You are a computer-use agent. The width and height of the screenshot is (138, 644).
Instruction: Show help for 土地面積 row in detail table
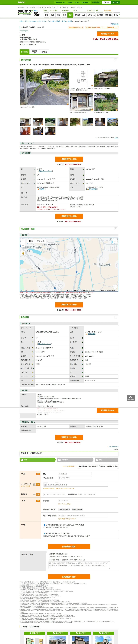(x=34, y=179)
